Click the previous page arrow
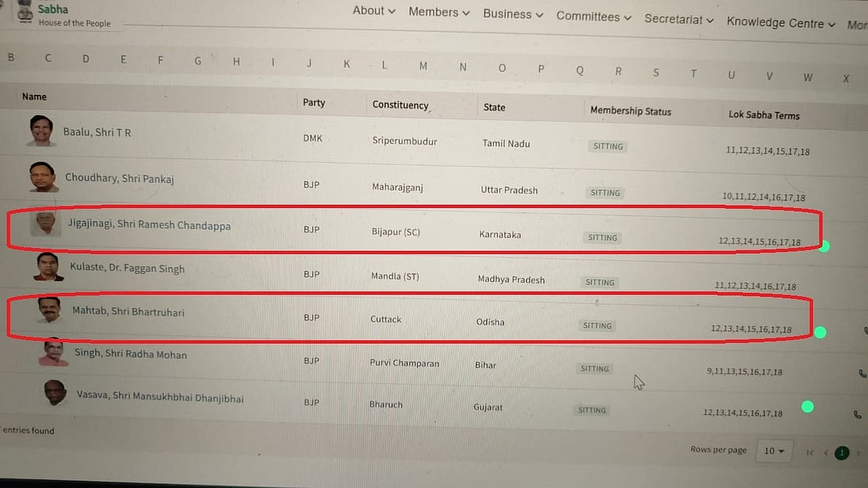The width and height of the screenshot is (868, 488). (x=826, y=453)
